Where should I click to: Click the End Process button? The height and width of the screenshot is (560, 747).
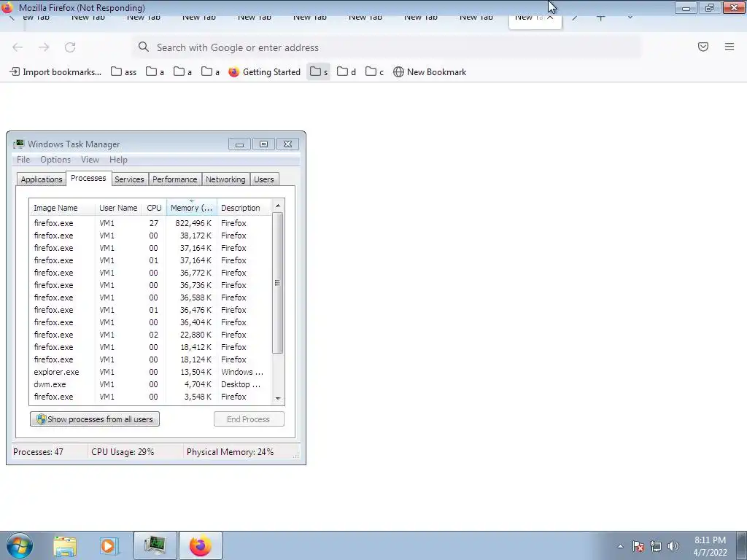click(x=249, y=419)
